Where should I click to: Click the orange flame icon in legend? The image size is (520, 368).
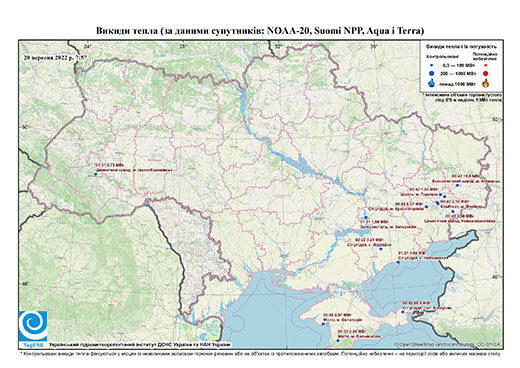[486, 83]
